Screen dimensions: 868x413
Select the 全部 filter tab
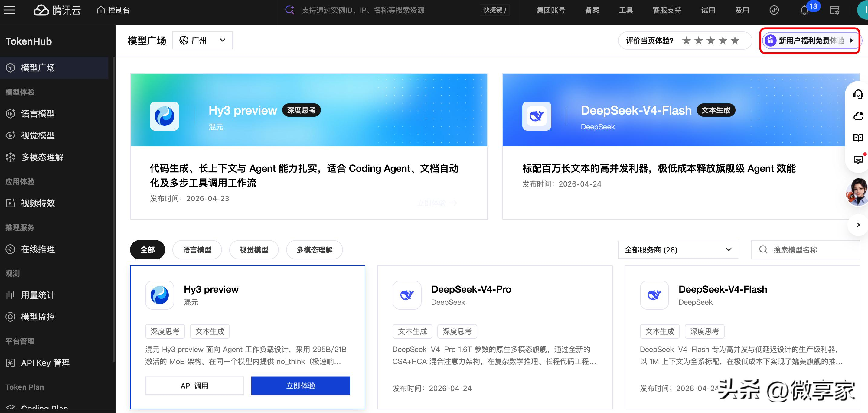point(148,250)
